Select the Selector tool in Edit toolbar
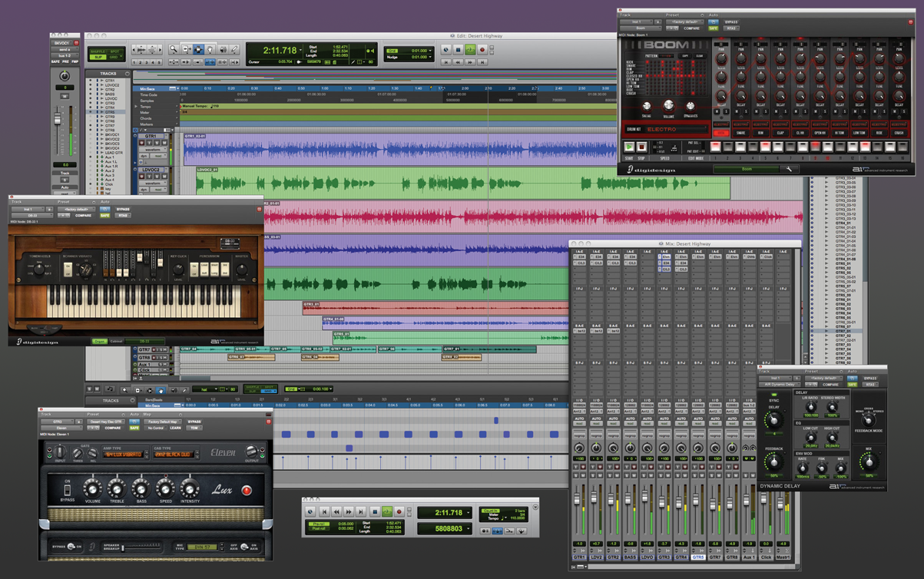Screen dimensions: 924x579 pyautogui.click(x=198, y=49)
